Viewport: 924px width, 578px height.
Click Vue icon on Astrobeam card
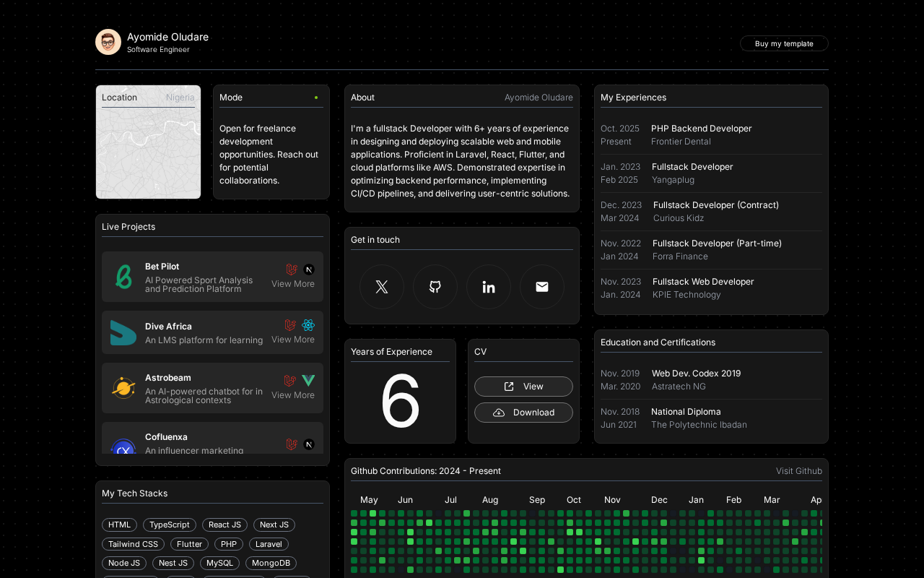pos(308,381)
